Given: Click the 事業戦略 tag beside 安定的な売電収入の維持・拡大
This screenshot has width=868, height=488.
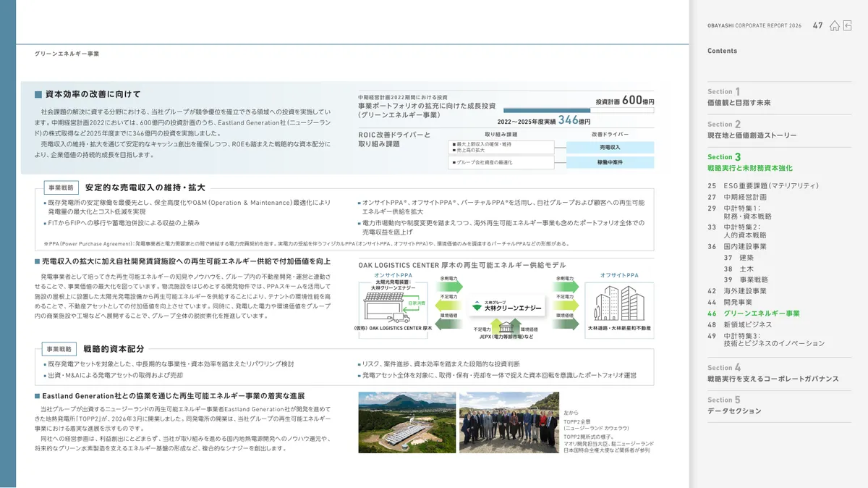Looking at the screenshot, I should click(x=61, y=188).
